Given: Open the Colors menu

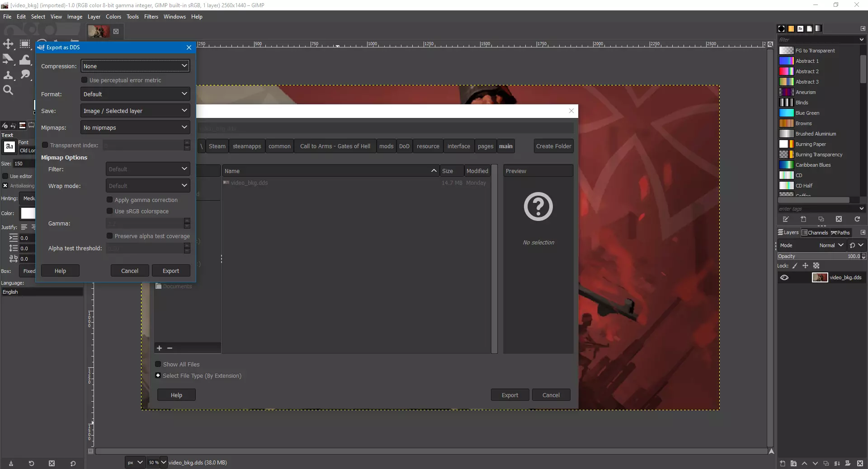Looking at the screenshot, I should coord(113,17).
